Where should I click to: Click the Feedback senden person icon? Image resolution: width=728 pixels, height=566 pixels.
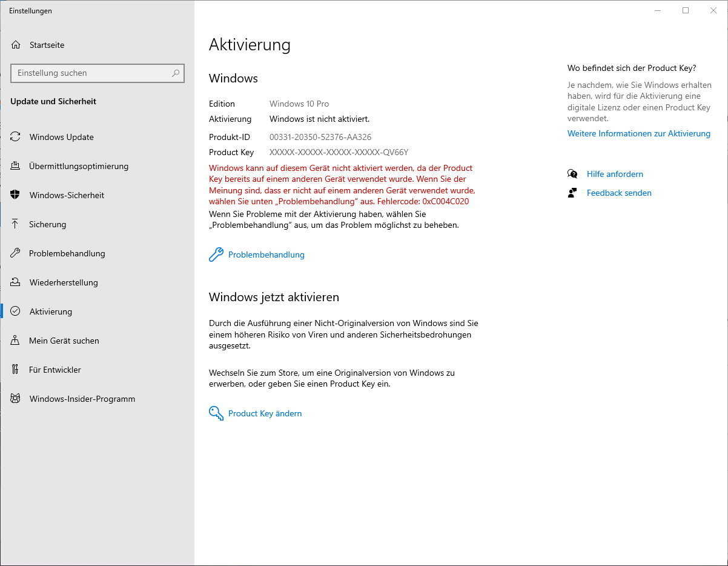click(572, 193)
